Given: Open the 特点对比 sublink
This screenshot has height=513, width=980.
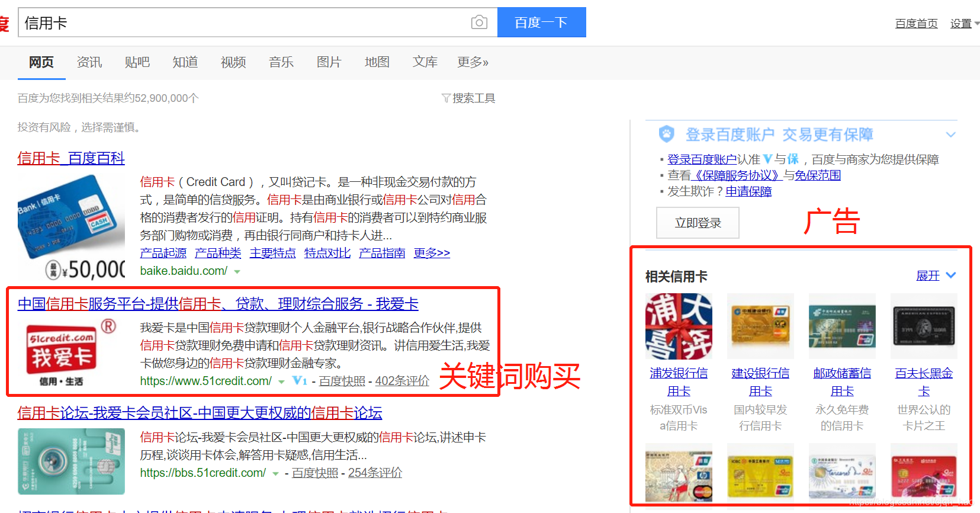Looking at the screenshot, I should (327, 253).
